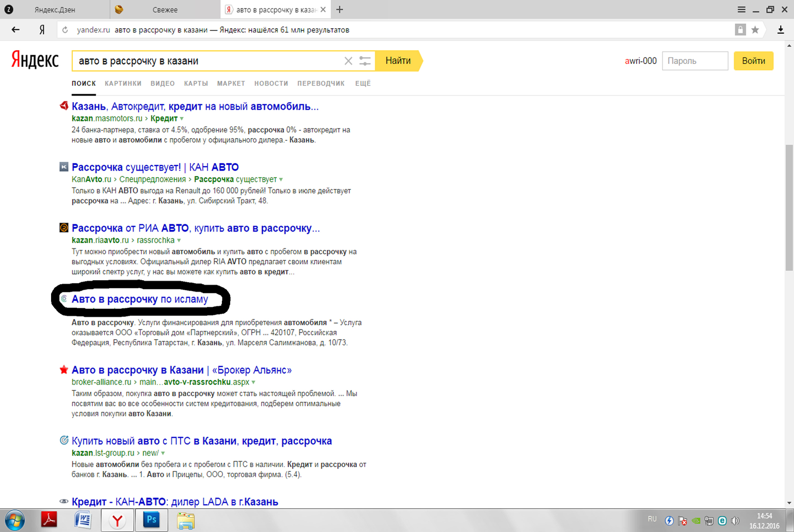Viewport: 794px width, 532px height.
Task: Open 'Рассрочка существует! | КАН АВТО' result
Action: pyautogui.click(x=155, y=167)
